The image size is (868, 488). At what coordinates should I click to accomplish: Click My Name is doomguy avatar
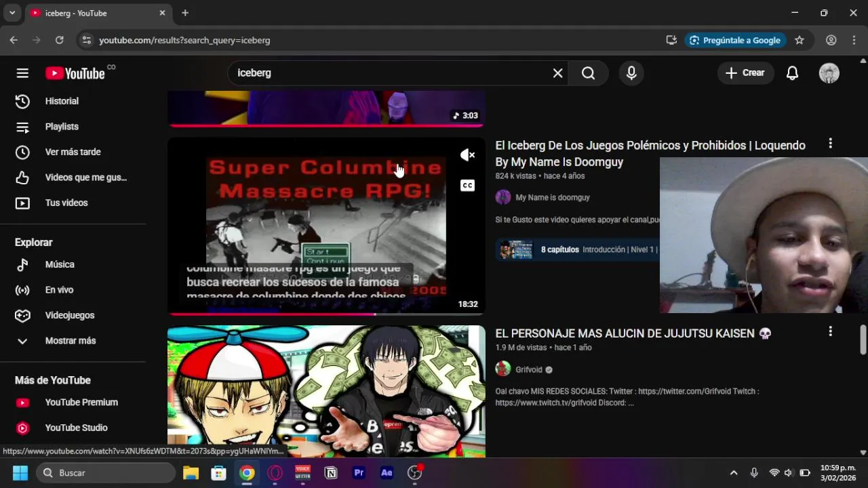click(503, 197)
